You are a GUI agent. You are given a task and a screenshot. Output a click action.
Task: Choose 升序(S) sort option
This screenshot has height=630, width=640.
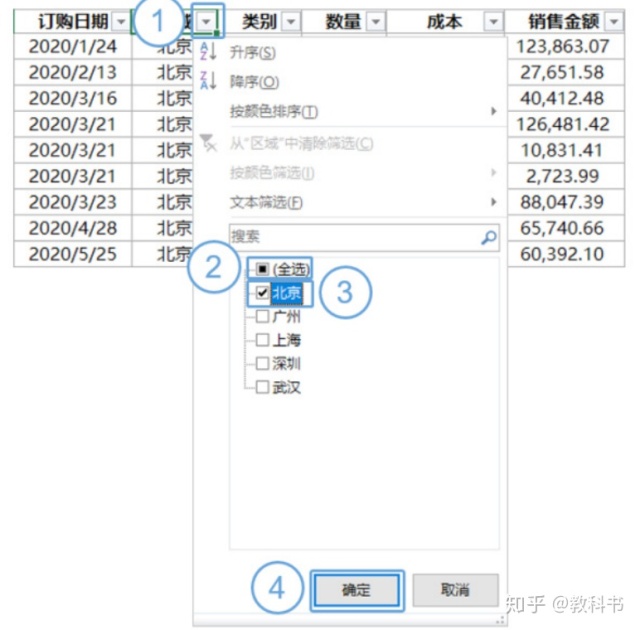(253, 53)
